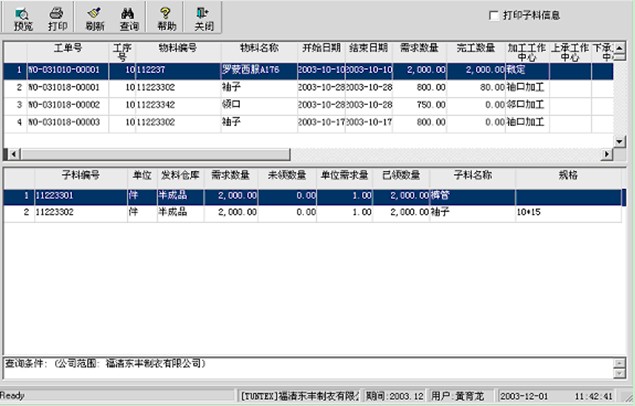Image resolution: width=635 pixels, height=406 pixels.
Task: Click the 预览 (Preview) toolbar icon
Action: tap(22, 17)
